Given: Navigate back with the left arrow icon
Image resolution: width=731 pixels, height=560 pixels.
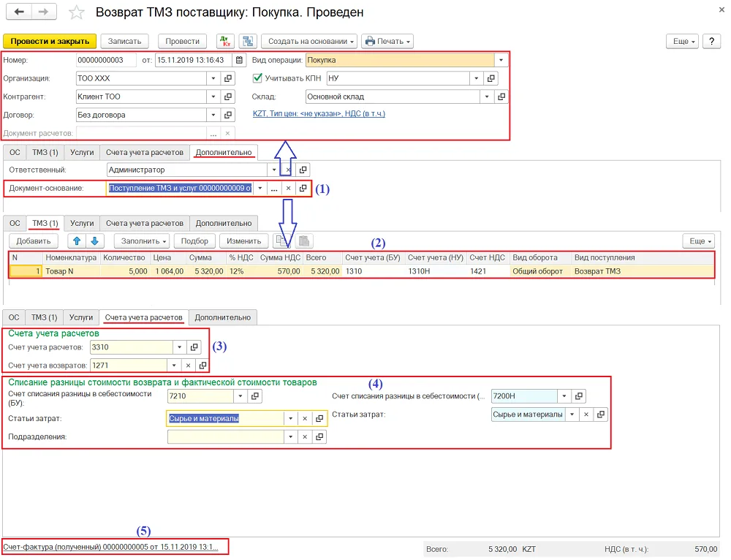Looking at the screenshot, I should (x=19, y=12).
